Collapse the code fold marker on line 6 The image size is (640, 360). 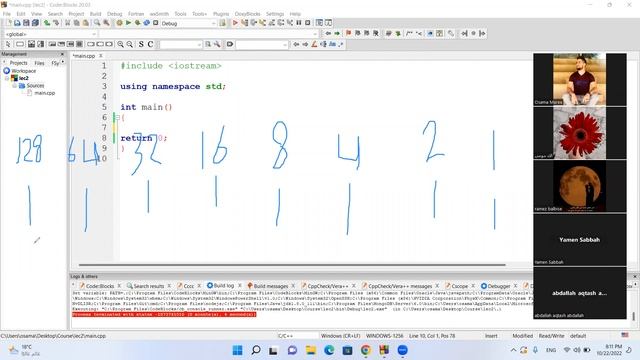[x=118, y=118]
